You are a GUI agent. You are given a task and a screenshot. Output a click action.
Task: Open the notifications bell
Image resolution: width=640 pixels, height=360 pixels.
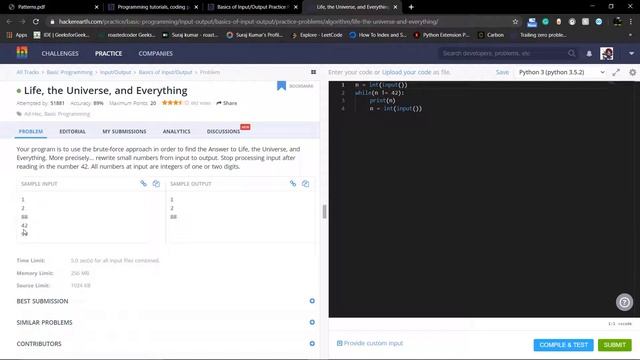click(589, 53)
